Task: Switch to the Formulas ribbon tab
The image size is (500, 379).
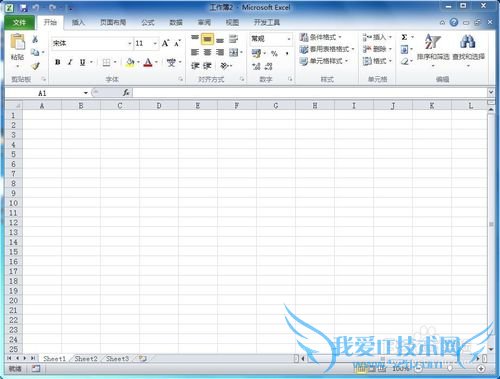Action: (148, 22)
